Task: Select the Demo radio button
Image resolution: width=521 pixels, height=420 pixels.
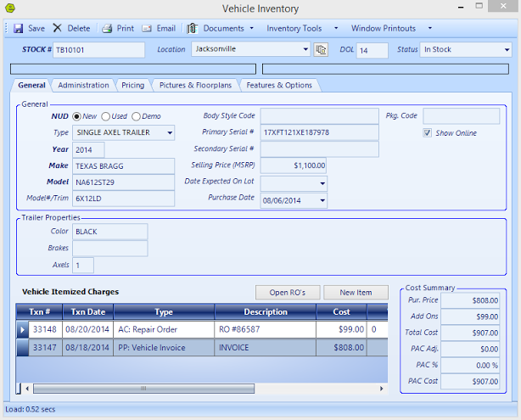Action: 136,116
